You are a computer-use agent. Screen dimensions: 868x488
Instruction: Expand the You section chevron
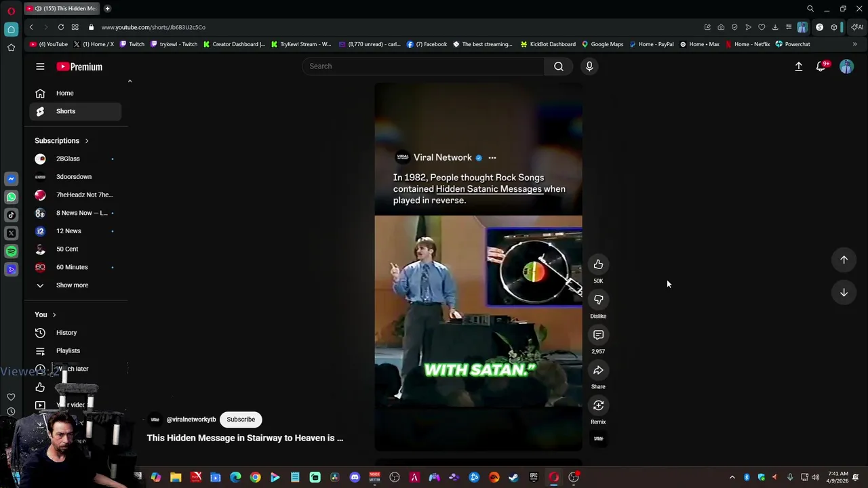click(54, 314)
